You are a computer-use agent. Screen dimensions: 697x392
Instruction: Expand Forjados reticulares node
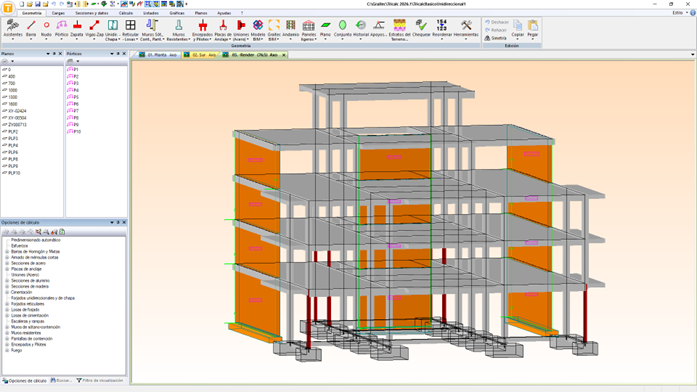7,304
